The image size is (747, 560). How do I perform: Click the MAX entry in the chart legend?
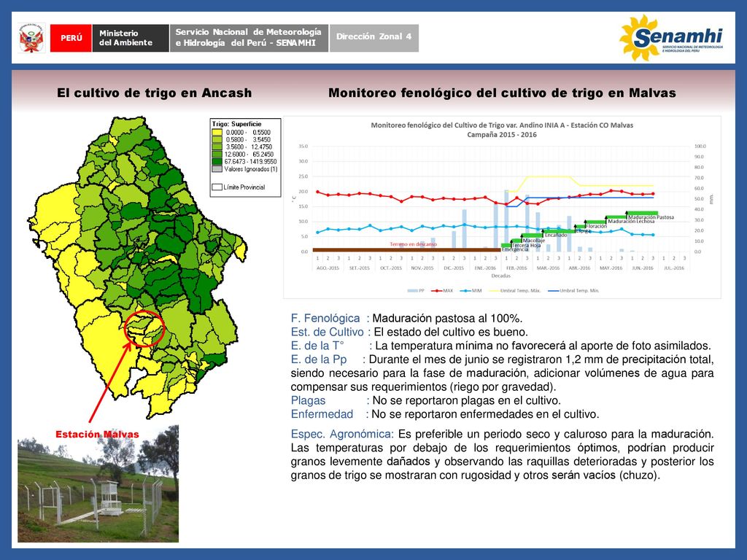443,290
